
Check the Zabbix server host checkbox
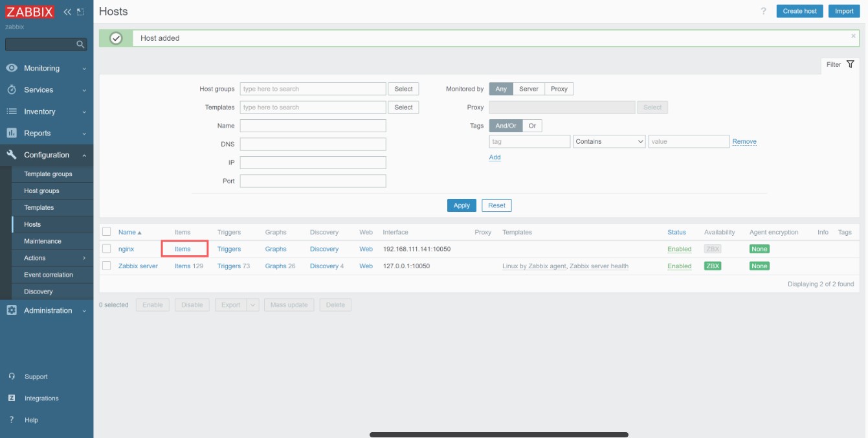click(107, 266)
